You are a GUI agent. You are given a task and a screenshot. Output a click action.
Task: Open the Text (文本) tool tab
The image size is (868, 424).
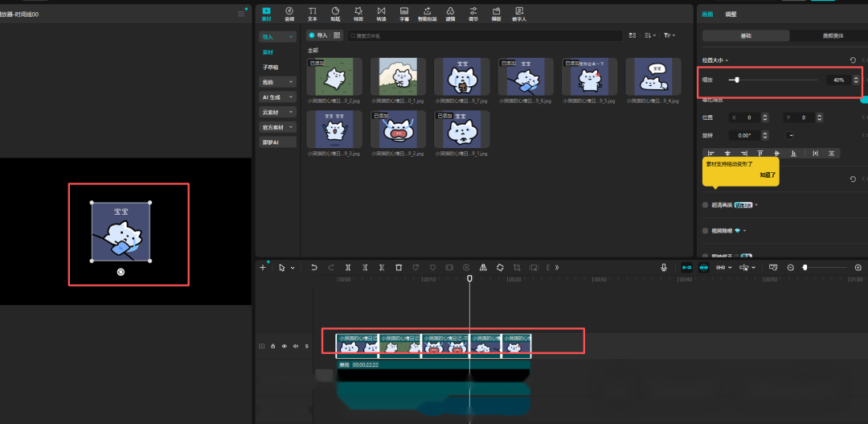click(313, 14)
